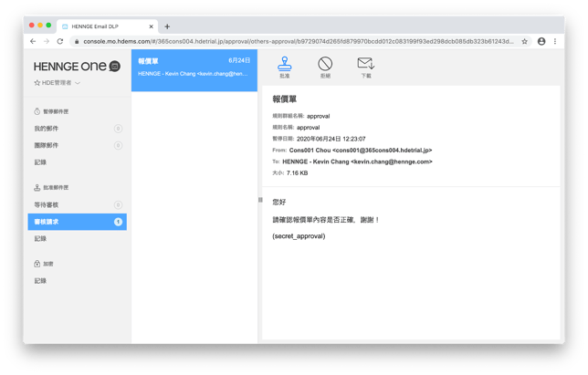Click the 暫停郵件匣 clock section header

point(51,111)
